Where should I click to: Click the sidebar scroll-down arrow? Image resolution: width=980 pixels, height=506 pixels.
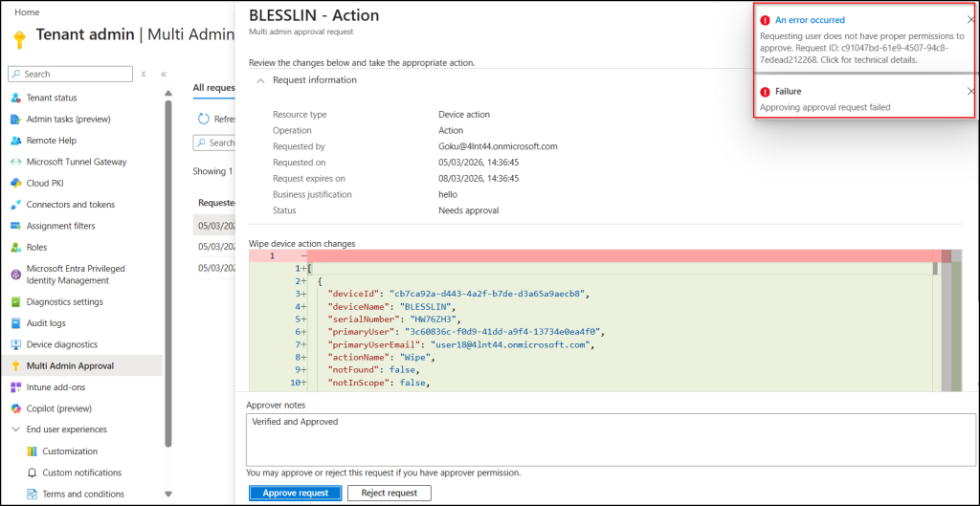point(167,494)
